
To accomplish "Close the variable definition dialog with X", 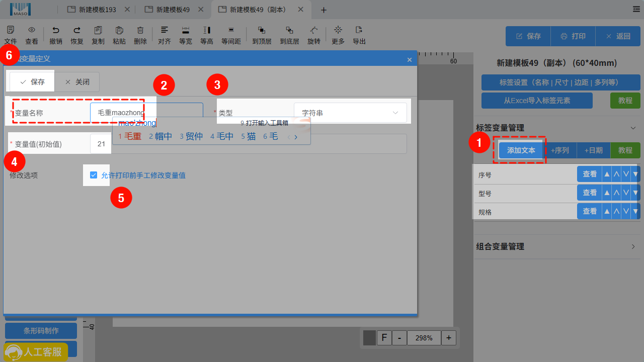I will coord(410,59).
